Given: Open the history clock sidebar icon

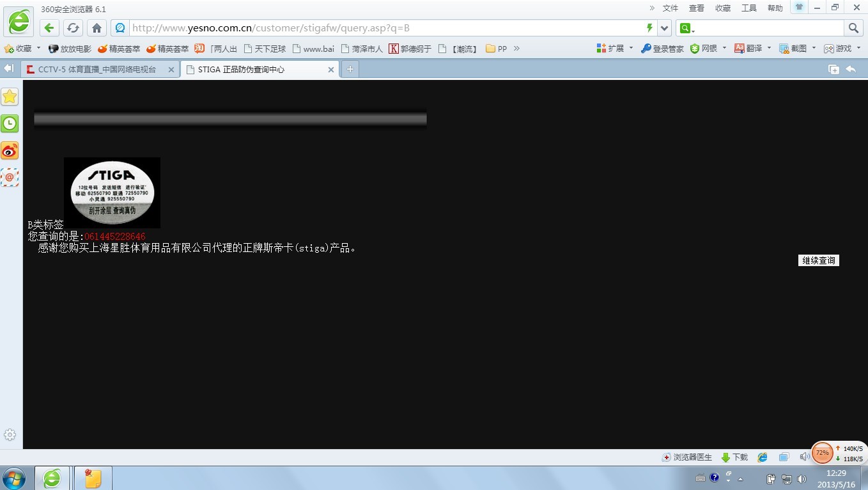Looking at the screenshot, I should [x=10, y=123].
